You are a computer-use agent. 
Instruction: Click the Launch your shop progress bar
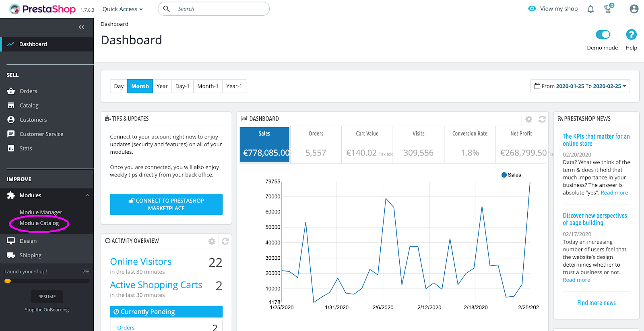tap(47, 281)
